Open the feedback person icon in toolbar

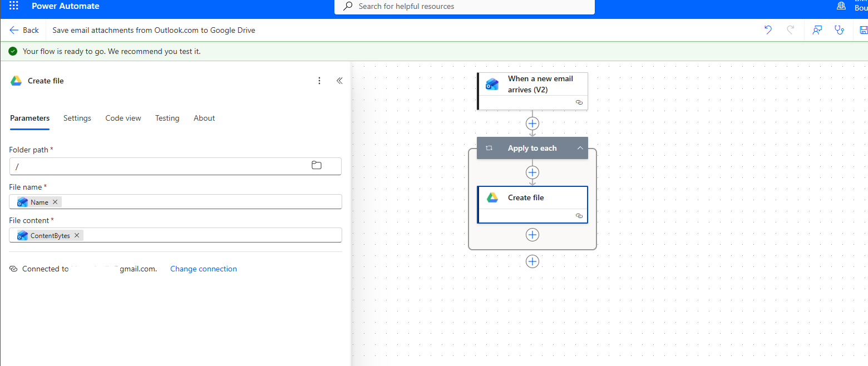click(817, 30)
